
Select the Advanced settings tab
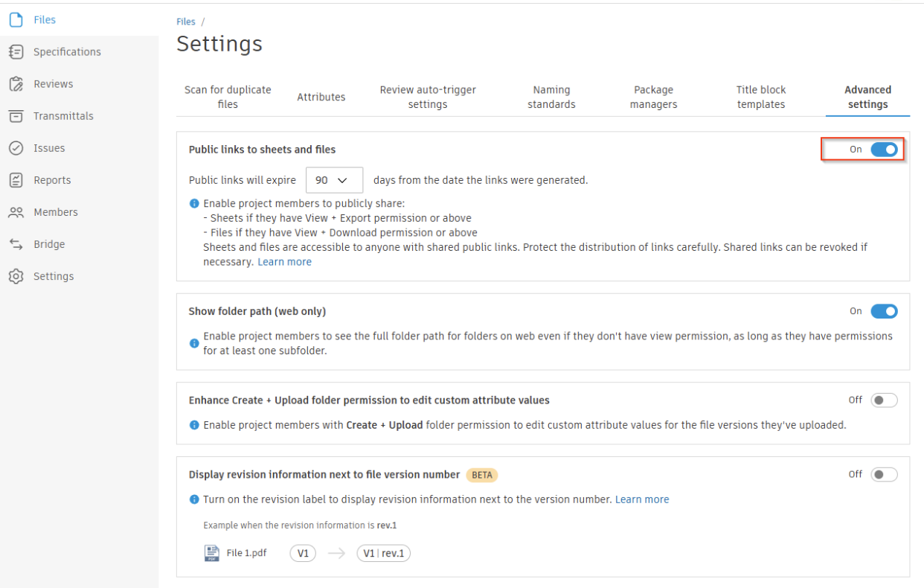[868, 97]
